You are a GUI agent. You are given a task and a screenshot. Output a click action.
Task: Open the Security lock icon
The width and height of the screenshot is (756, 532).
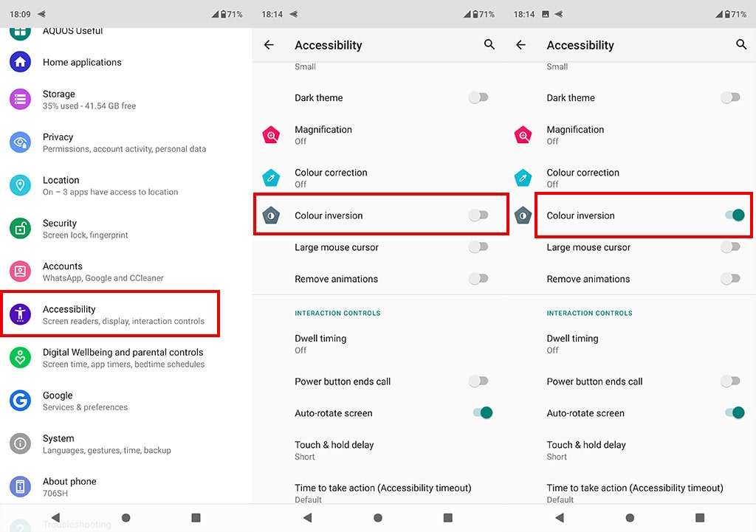[x=20, y=229]
